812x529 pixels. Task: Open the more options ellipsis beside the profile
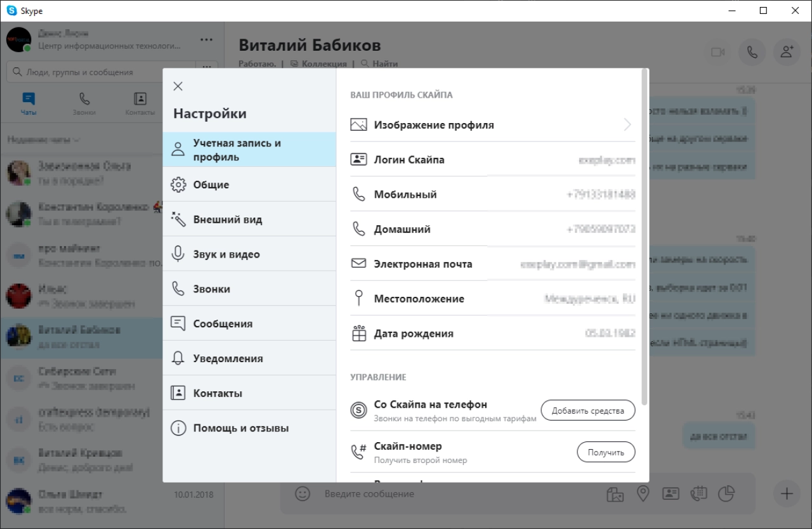point(206,39)
